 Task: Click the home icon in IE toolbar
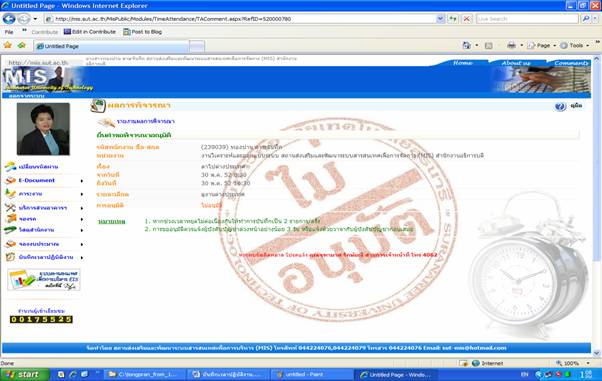pos(466,45)
